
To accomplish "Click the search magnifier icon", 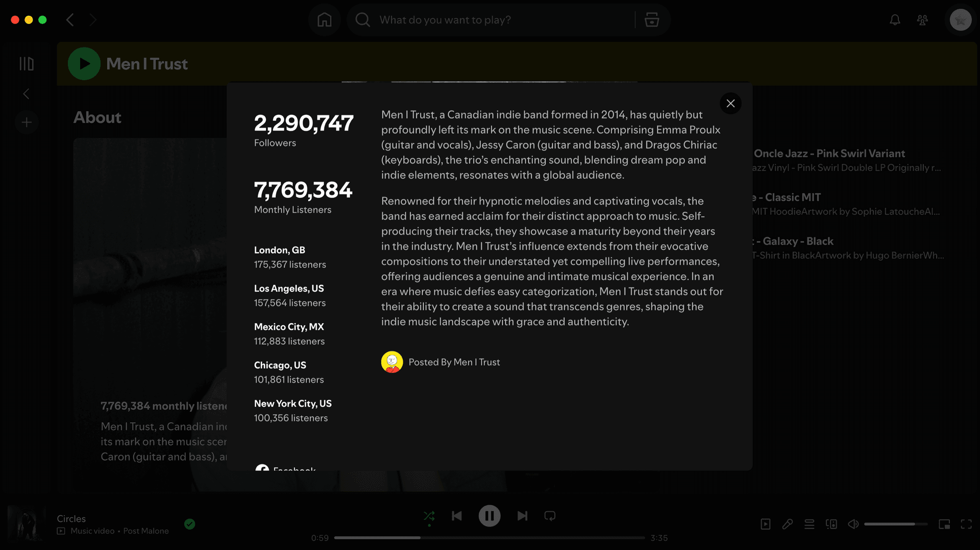I will pyautogui.click(x=363, y=20).
